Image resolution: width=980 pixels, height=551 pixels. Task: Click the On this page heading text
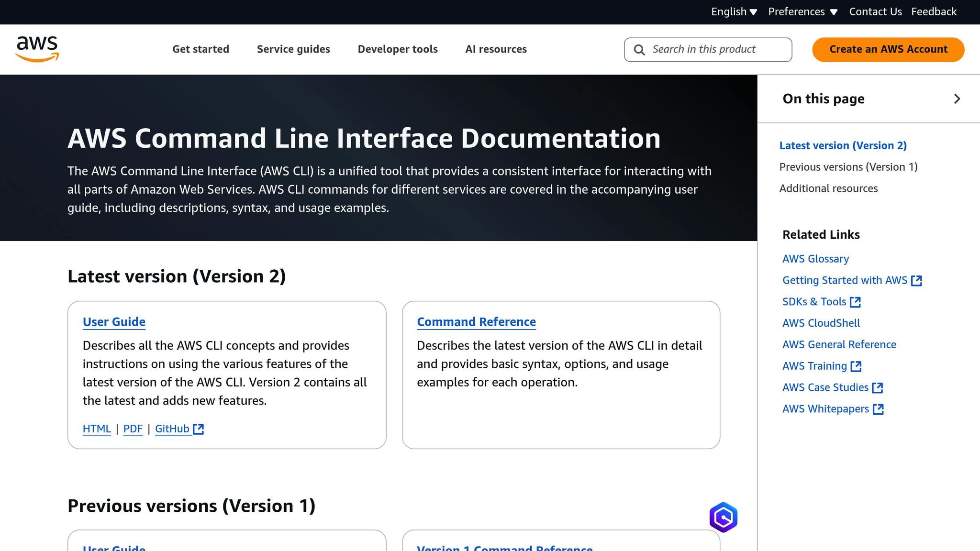(824, 99)
